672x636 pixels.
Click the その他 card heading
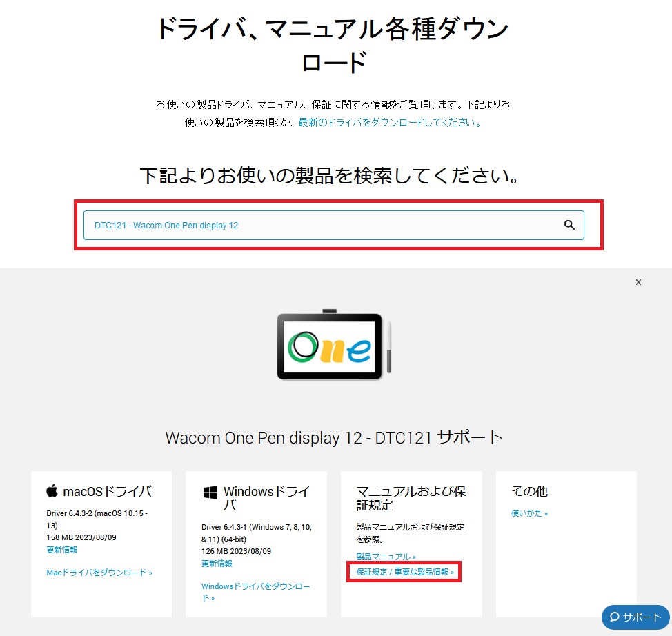tap(529, 491)
